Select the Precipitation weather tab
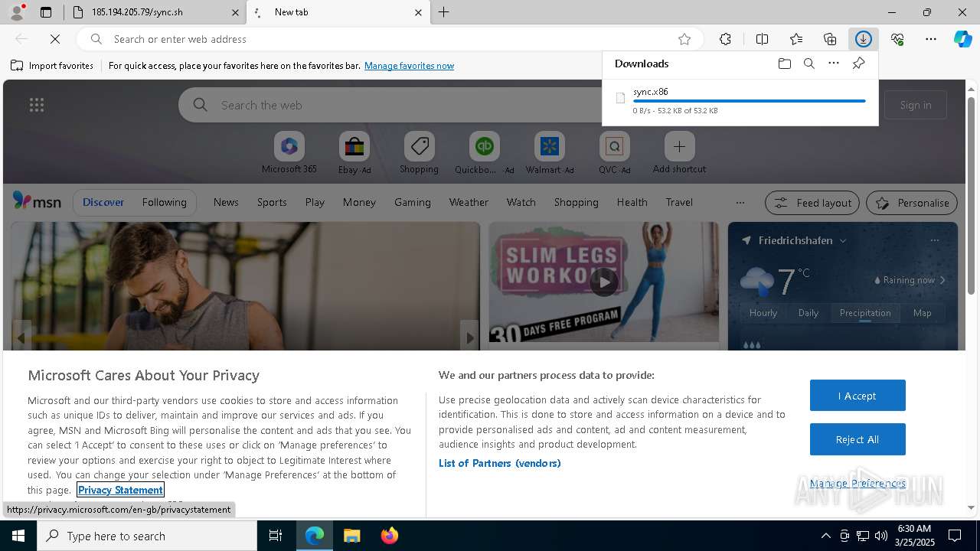Screen dimensions: 980x551 tap(865, 313)
